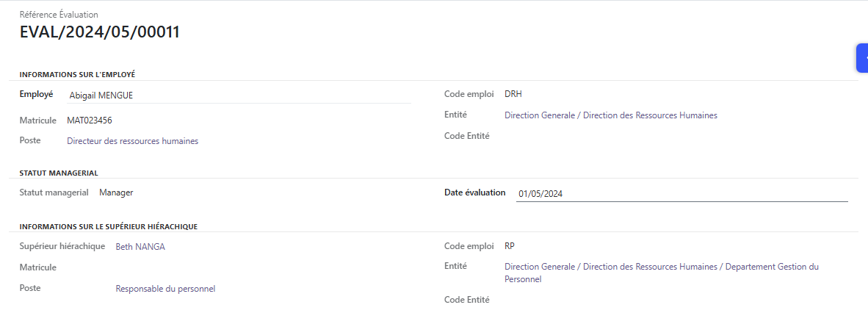Click the Informations sur l'employé section heading
Screen dimensions: 868x313
pyautogui.click(x=78, y=75)
